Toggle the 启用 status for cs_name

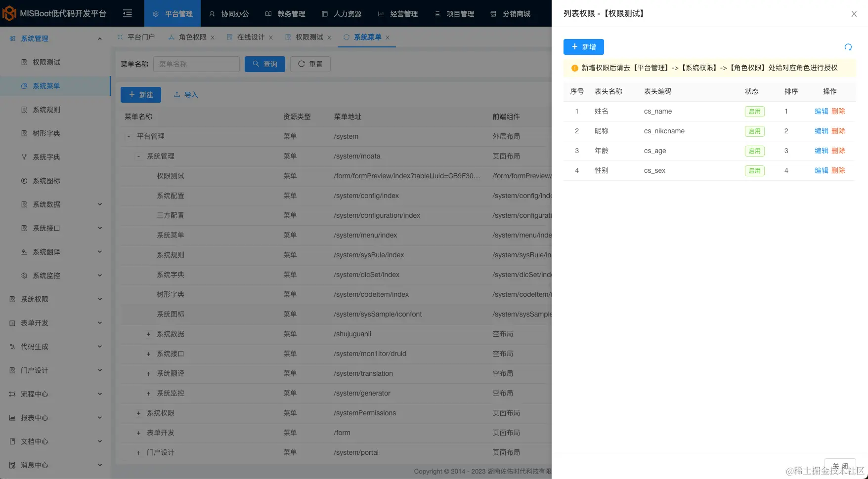point(754,111)
